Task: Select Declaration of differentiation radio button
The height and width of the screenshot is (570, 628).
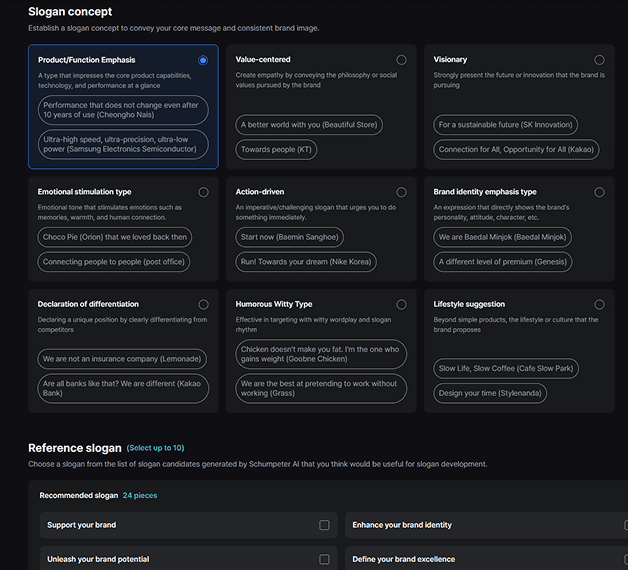Action: pos(203,304)
